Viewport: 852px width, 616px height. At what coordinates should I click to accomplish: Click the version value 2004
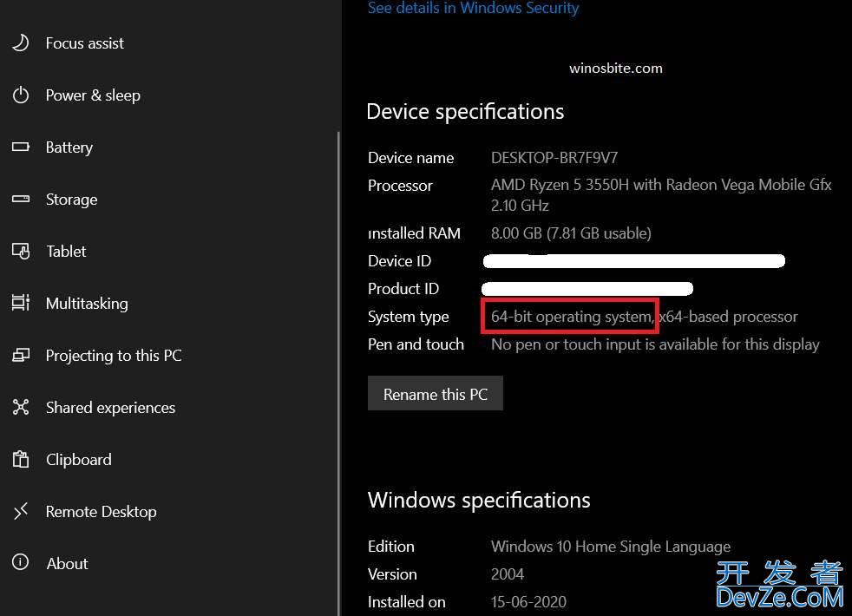pyautogui.click(x=508, y=574)
